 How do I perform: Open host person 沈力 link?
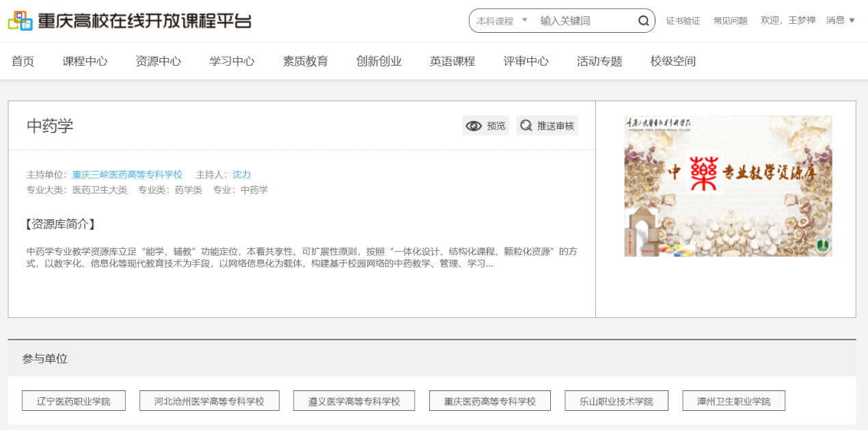241,174
